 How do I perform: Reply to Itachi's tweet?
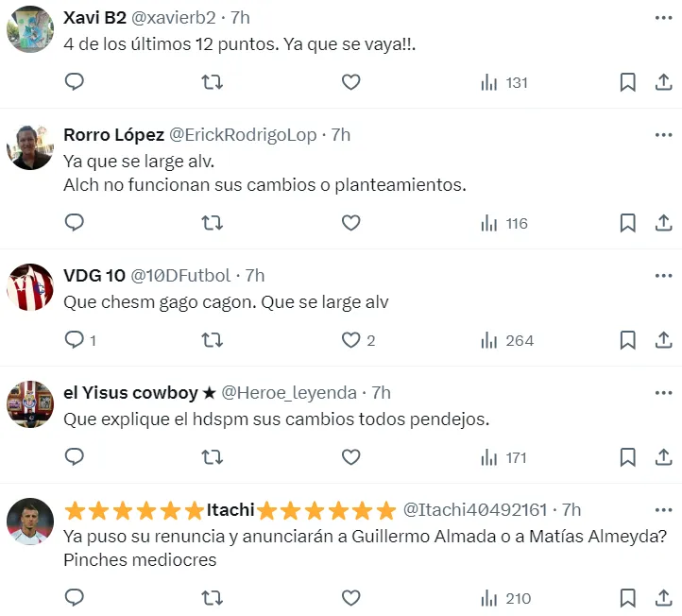coord(75,598)
